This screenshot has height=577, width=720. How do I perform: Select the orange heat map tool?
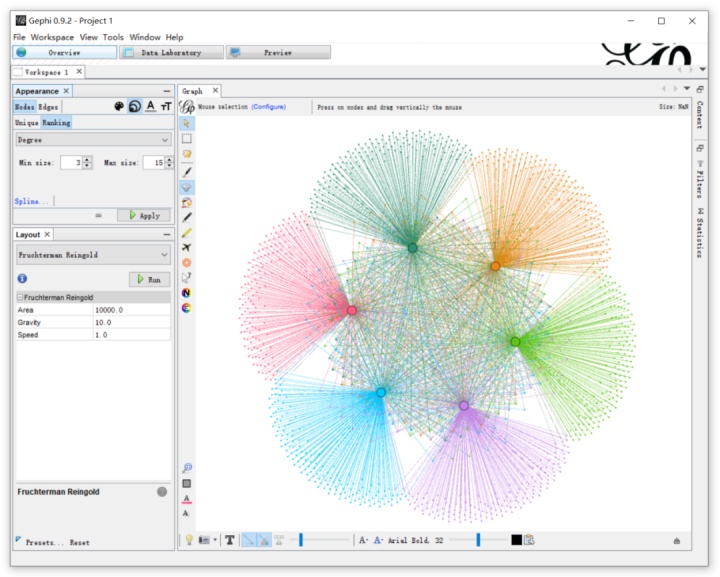[x=186, y=263]
